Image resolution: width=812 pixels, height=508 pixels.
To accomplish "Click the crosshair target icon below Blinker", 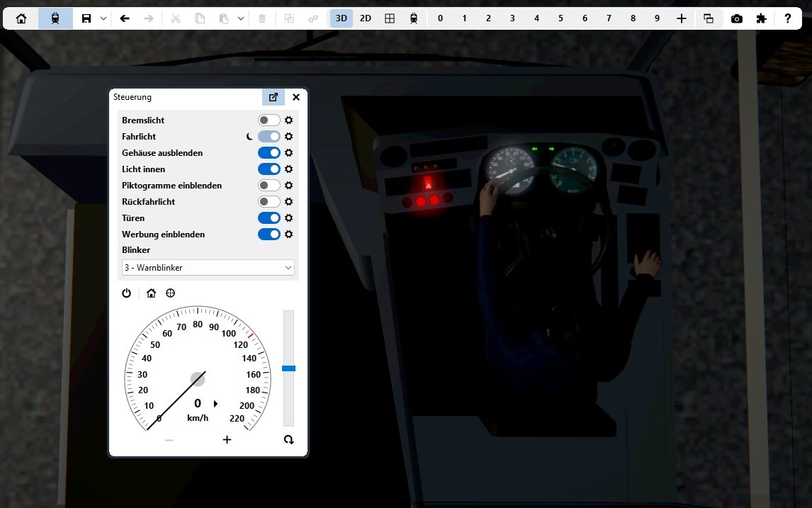I will pos(170,293).
